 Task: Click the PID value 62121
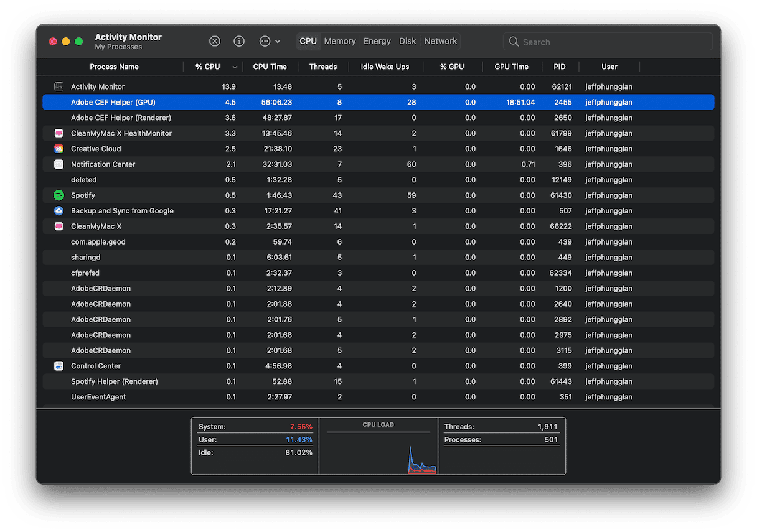[x=562, y=86]
